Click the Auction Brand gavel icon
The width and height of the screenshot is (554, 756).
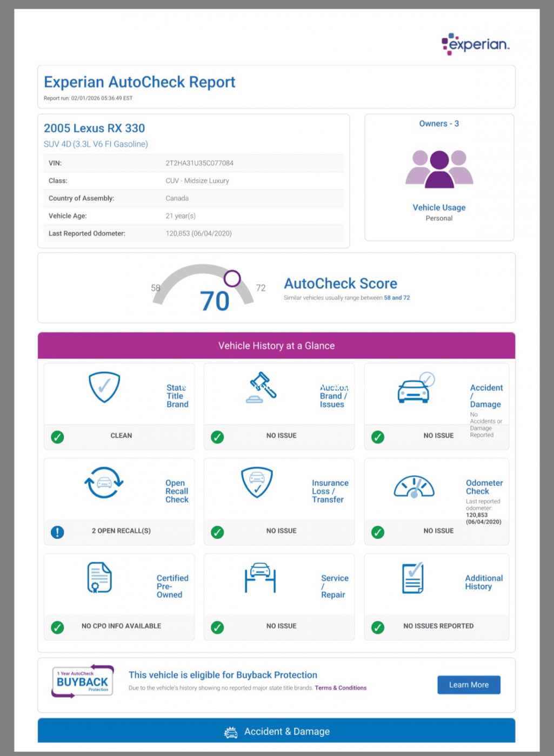(x=262, y=387)
